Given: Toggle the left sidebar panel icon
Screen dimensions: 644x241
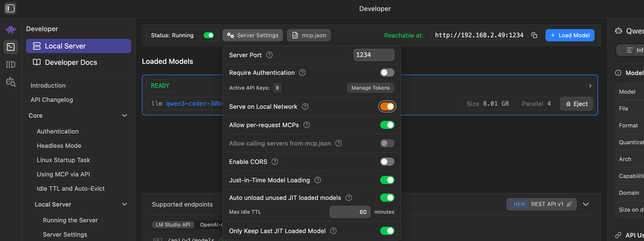Looking at the screenshot, I should (x=10, y=8).
